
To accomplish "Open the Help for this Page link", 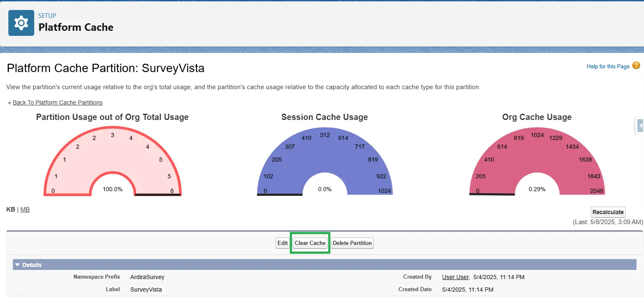I will coord(608,66).
